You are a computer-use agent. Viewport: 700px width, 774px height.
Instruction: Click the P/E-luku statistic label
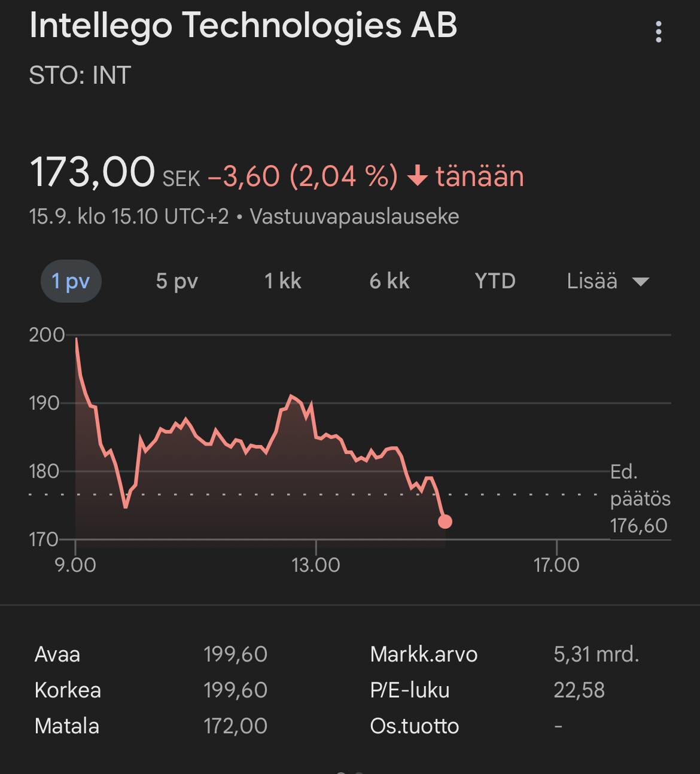409,690
